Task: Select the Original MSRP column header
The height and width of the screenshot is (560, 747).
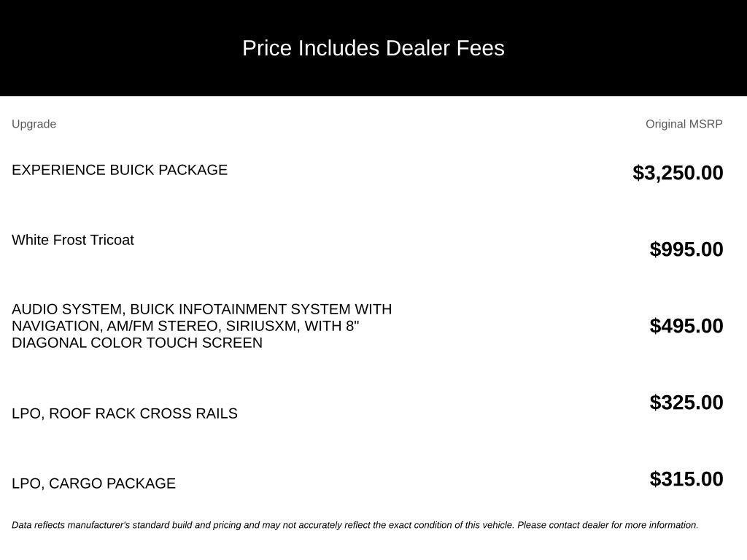Action: point(684,124)
